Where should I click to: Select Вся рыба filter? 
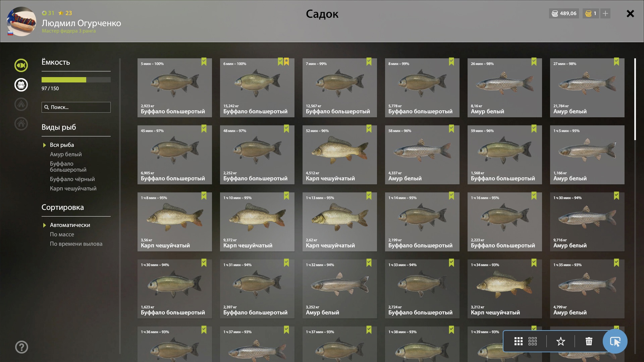62,145
